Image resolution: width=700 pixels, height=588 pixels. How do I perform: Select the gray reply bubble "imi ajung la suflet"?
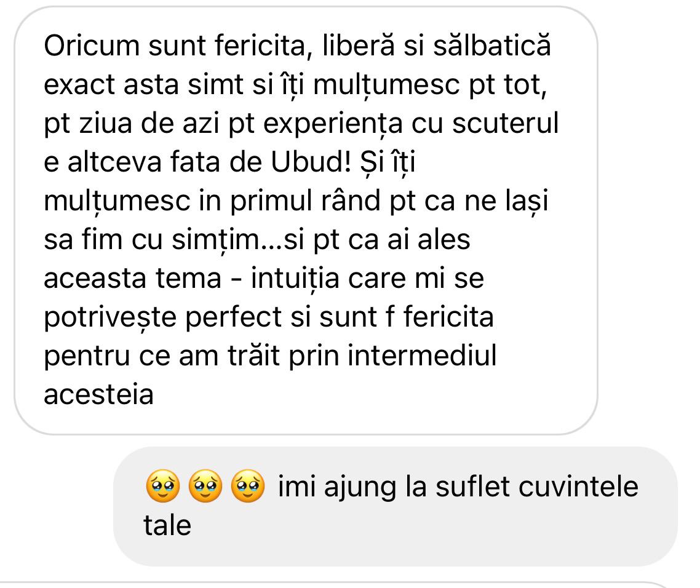395,506
